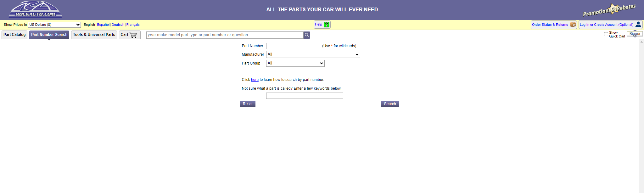Click the green Help question mark icon
644x193 pixels.
(327, 25)
